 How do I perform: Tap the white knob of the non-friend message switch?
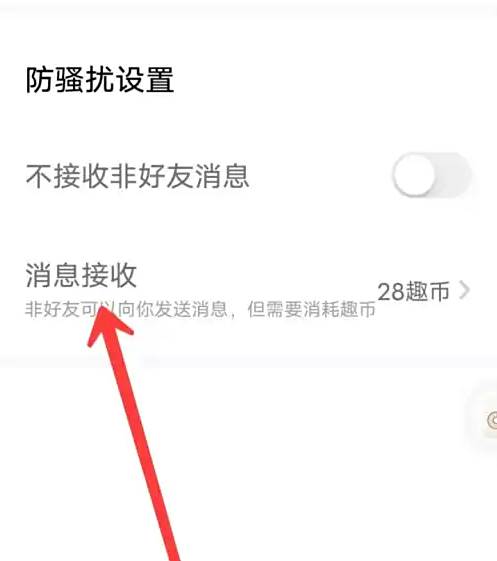tap(414, 175)
